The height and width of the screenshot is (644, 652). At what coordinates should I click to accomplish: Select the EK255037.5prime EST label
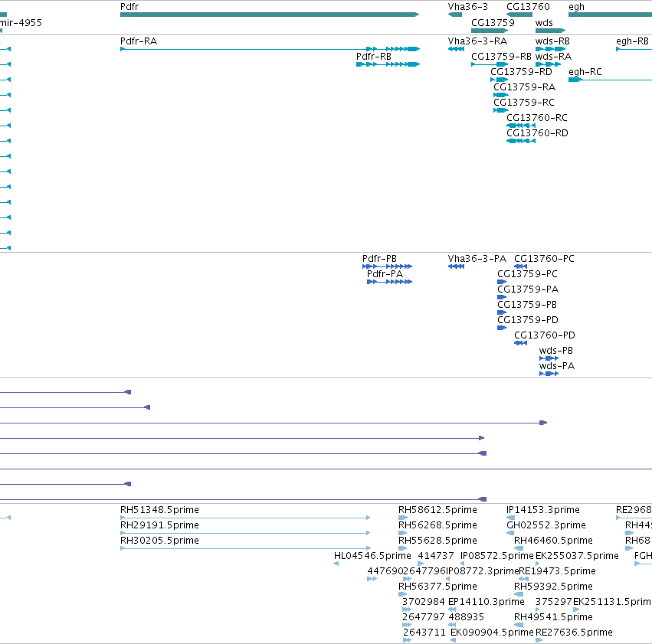577,557
